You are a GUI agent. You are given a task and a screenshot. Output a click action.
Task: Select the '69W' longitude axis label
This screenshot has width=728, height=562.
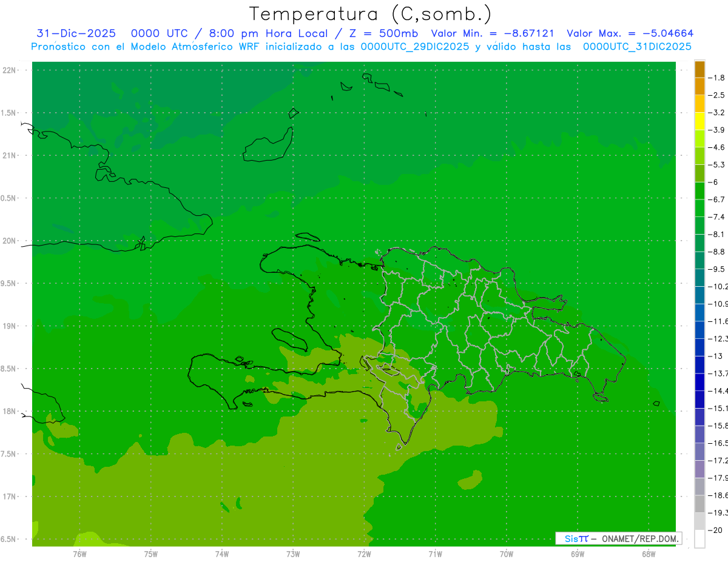pos(578,554)
